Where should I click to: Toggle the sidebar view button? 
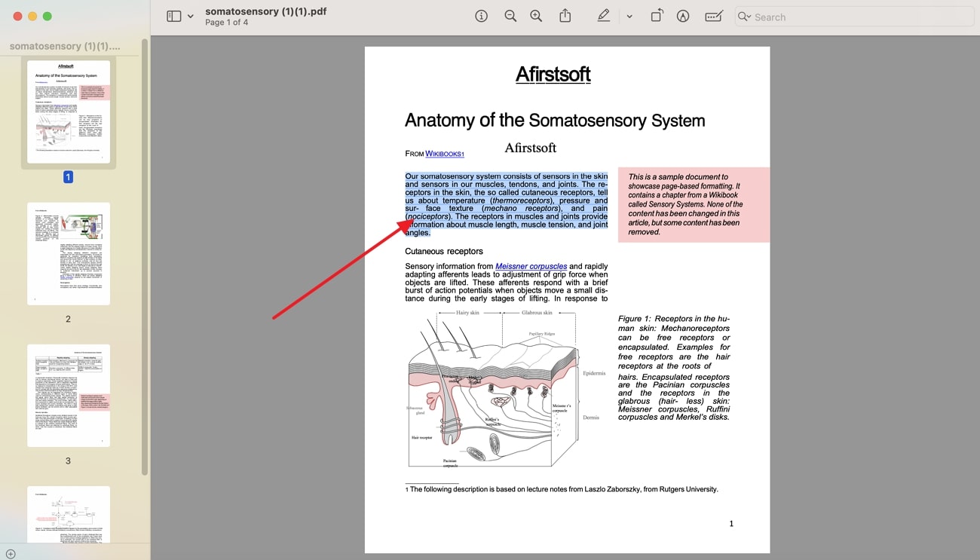[x=173, y=17]
